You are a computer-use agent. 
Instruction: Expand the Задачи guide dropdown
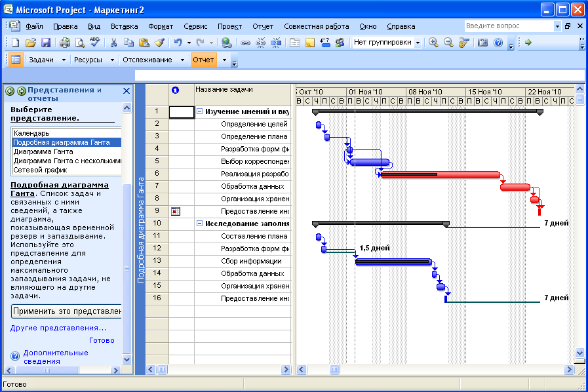(64, 60)
